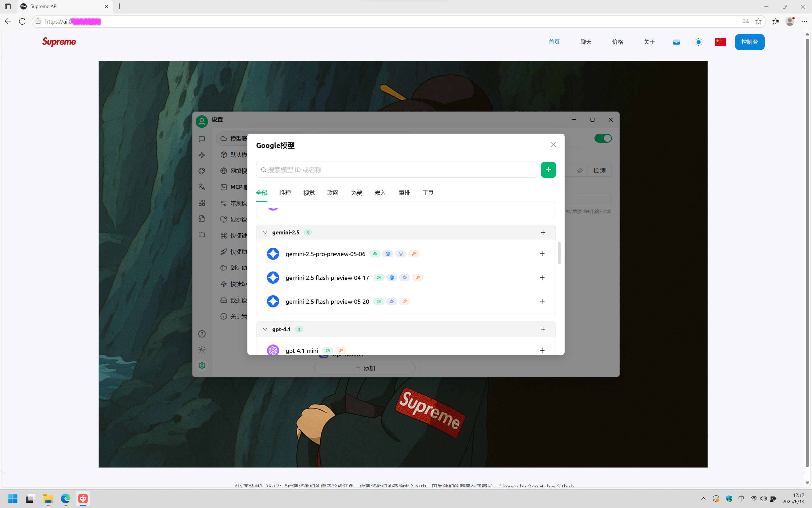This screenshot has width=812, height=508.
Task: Click the gemini-2.5-pro-preview-05-06 model name
Action: (325, 254)
